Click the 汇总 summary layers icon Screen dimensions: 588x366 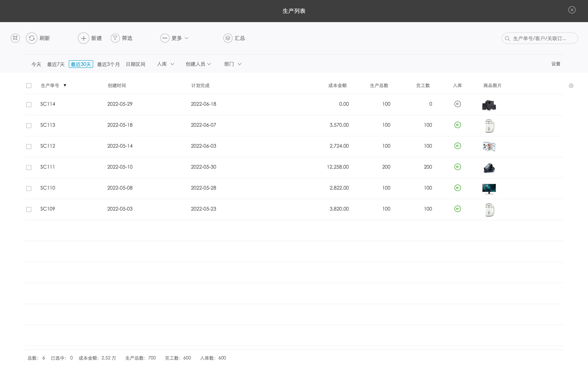(x=228, y=38)
